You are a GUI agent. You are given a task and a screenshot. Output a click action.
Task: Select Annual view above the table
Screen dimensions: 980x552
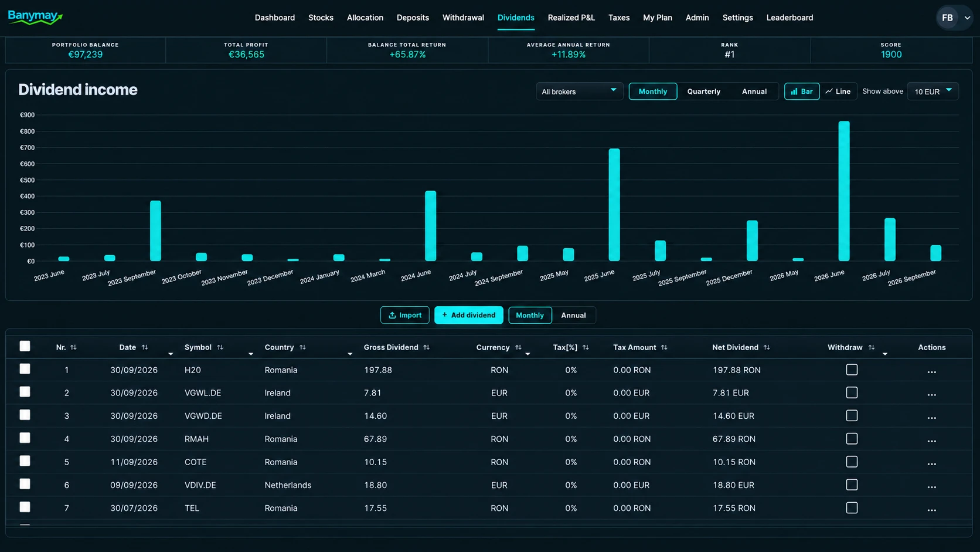pos(573,315)
